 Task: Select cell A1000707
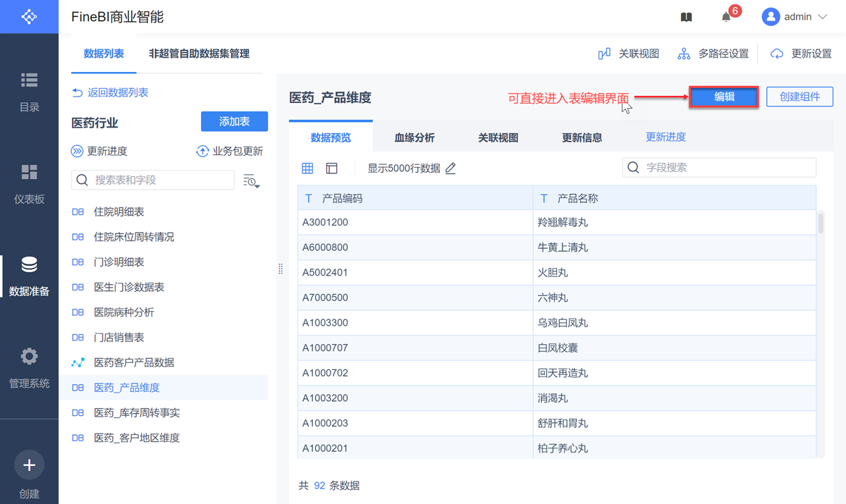pyautogui.click(x=415, y=348)
